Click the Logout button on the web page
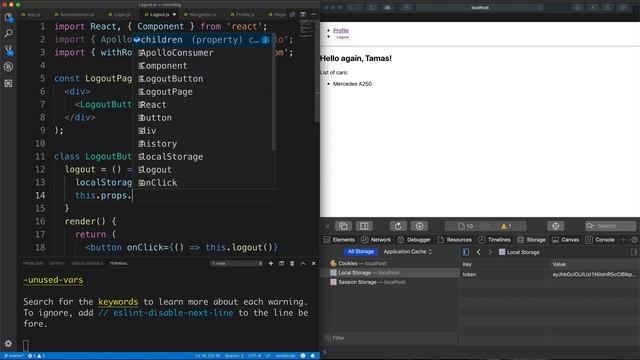The image size is (640, 360). (342, 37)
